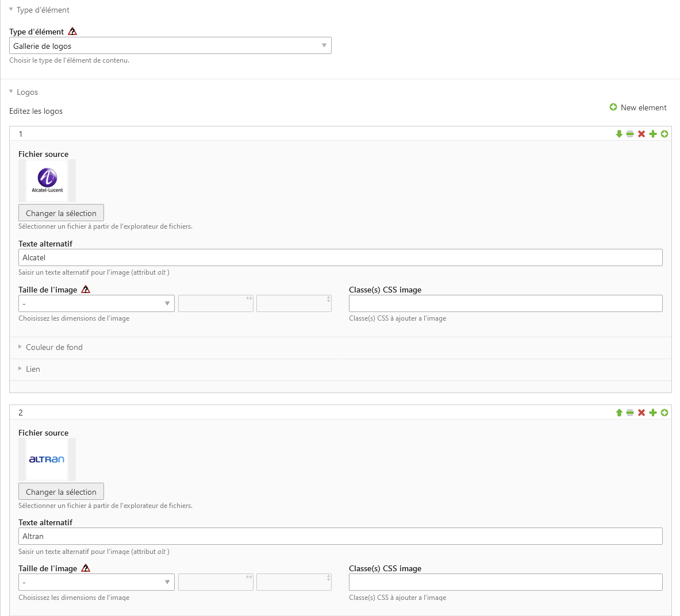Click logo 1 image width field
680x616 pixels.
point(216,303)
